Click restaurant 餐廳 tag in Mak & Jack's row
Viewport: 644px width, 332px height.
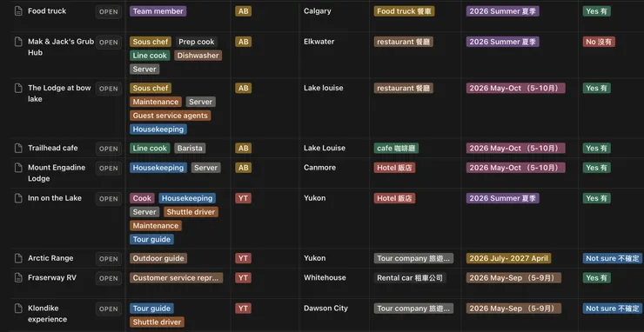[x=403, y=42]
